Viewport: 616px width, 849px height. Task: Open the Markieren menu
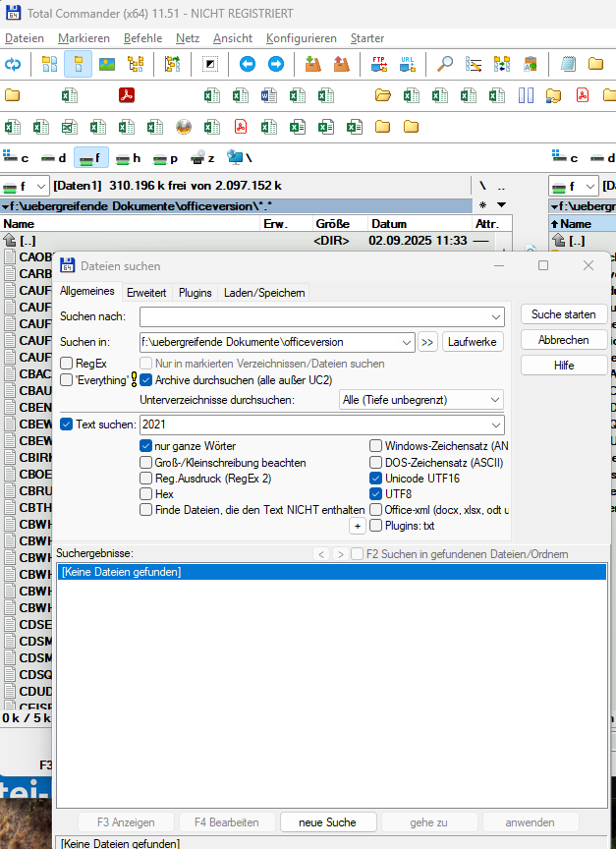84,38
